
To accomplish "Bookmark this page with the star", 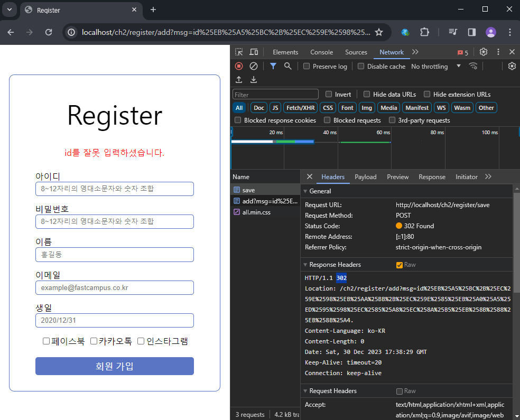I will [x=379, y=32].
